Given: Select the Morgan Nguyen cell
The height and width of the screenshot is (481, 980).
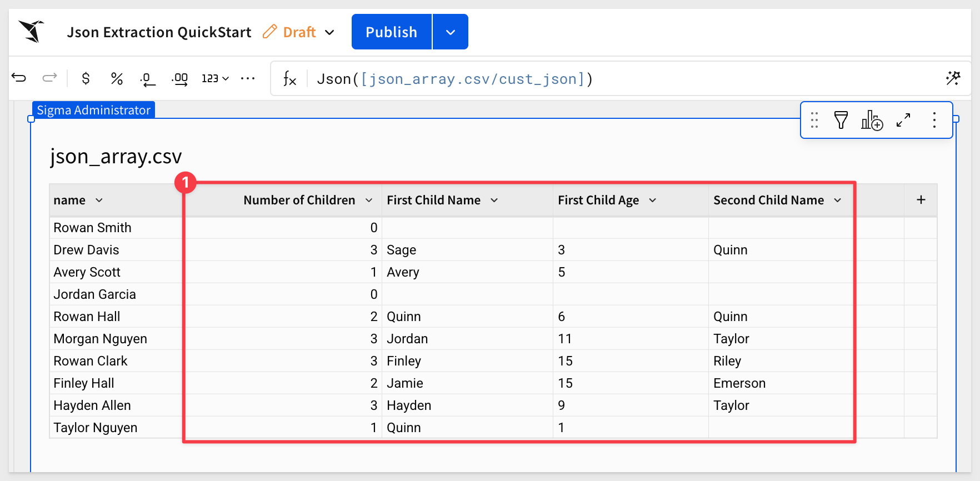Looking at the screenshot, I should (x=116, y=339).
